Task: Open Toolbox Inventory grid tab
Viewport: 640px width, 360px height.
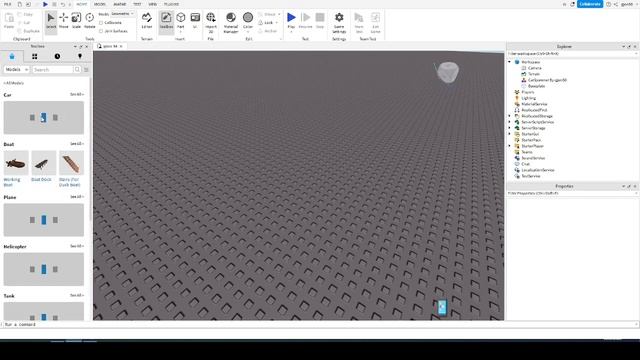Action: point(34,56)
